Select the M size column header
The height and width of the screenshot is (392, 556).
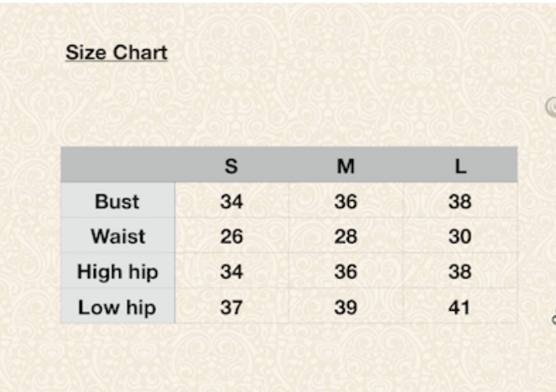pos(346,166)
